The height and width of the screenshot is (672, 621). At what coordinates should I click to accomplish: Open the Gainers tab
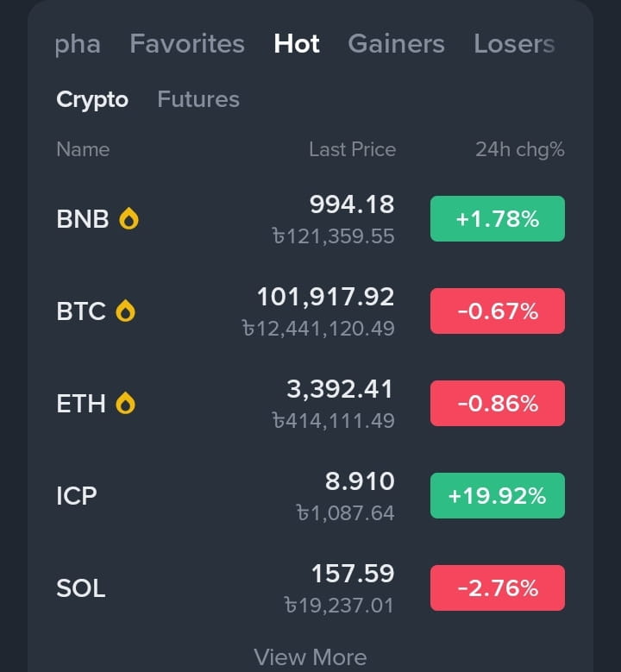pyautogui.click(x=397, y=44)
